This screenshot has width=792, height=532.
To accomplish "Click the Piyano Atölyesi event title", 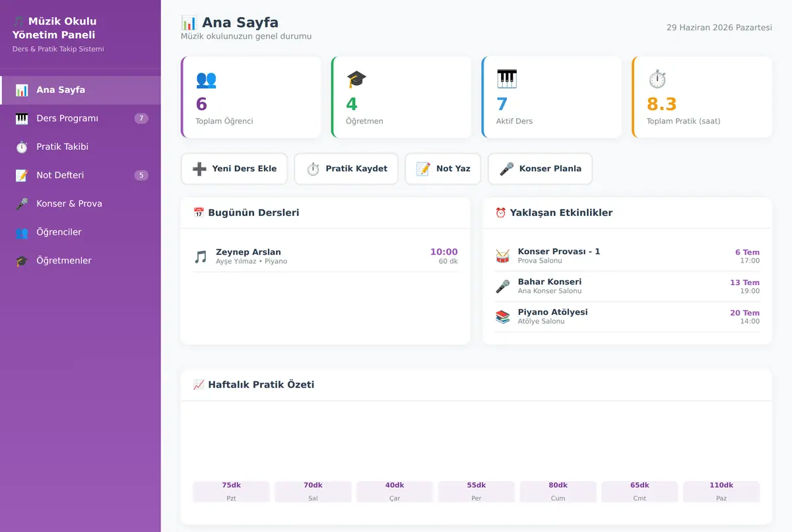I will [552, 312].
